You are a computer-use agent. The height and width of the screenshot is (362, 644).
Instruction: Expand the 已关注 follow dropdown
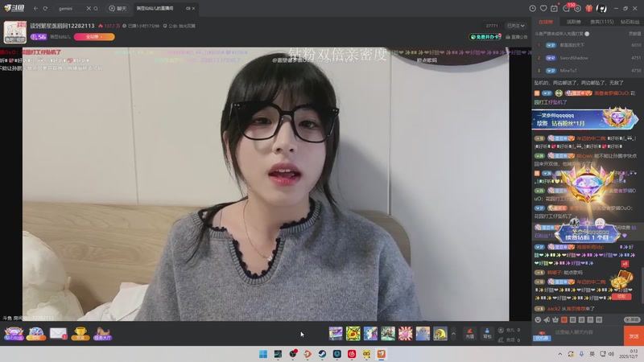point(515,26)
